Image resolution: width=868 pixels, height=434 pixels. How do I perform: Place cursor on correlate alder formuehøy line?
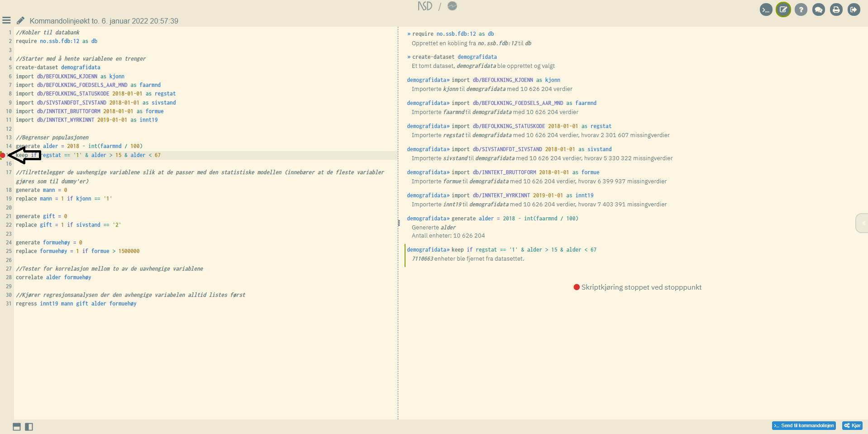tap(53, 277)
